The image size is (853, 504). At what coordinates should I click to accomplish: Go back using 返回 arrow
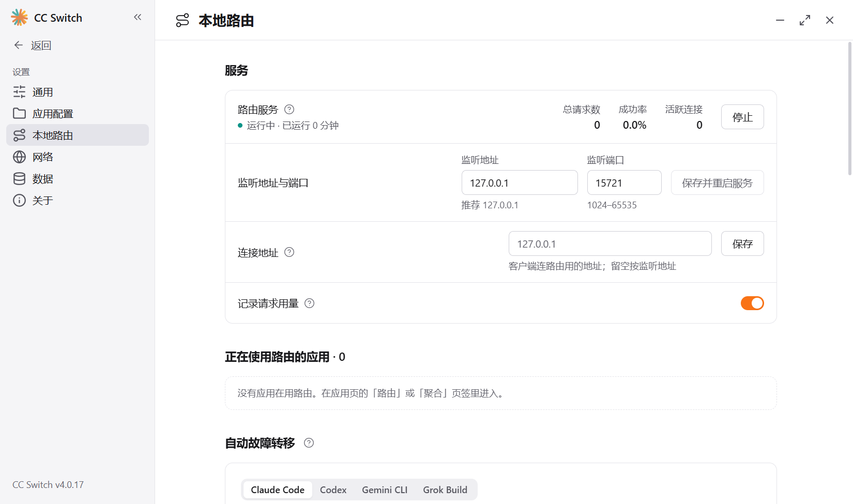click(x=32, y=45)
